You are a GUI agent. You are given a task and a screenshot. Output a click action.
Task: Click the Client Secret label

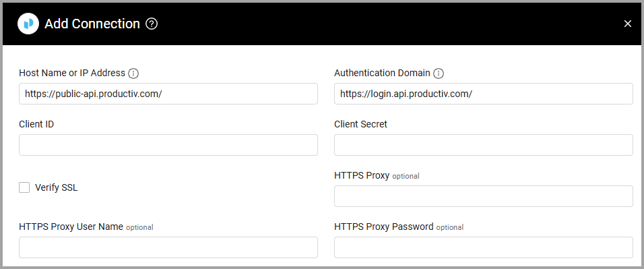[360, 124]
